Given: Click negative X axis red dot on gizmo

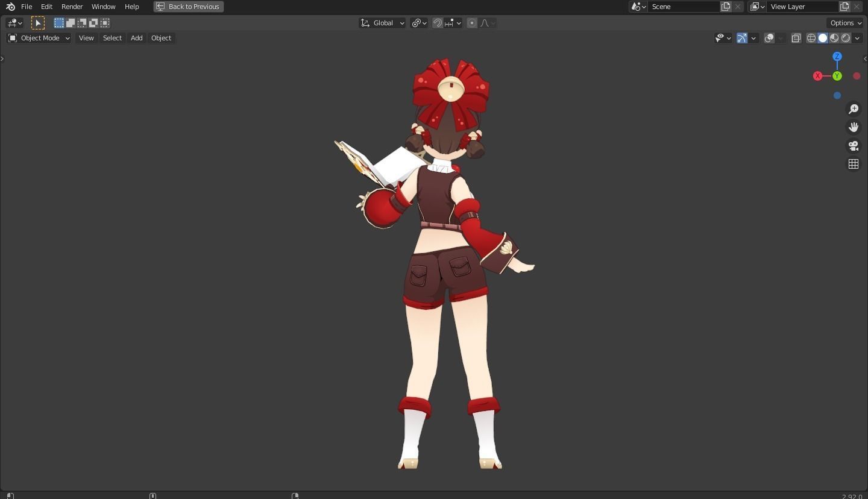Looking at the screenshot, I should coord(857,76).
